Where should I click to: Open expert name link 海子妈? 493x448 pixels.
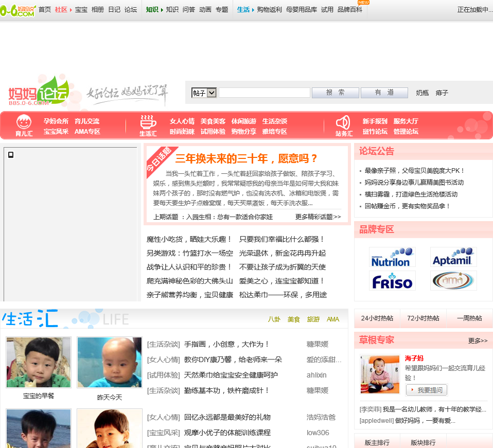414,358
